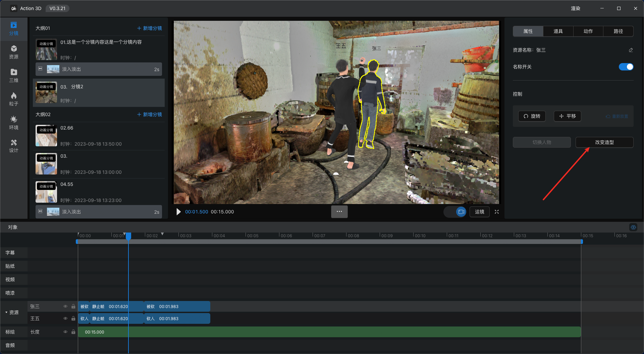Switch to the 动作 tab
644x354 pixels.
pos(588,31)
